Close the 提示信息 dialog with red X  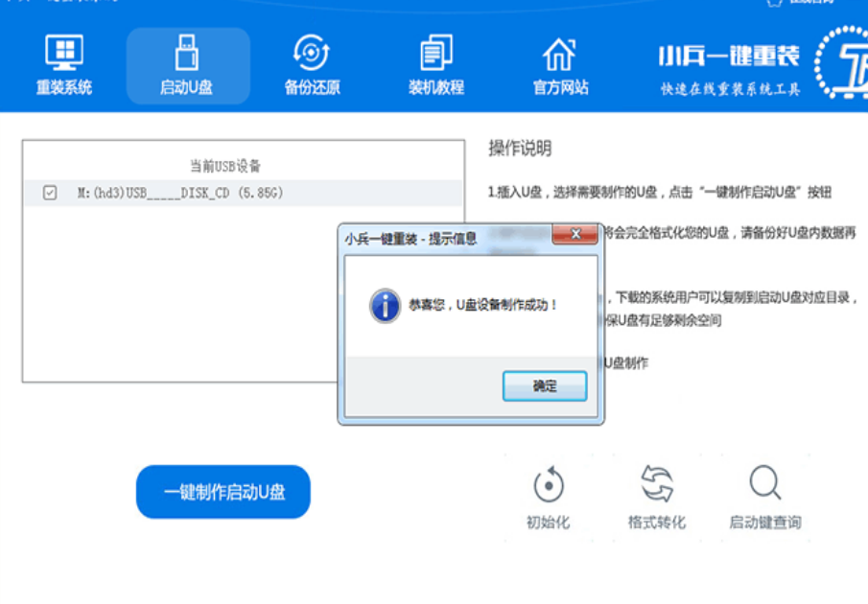point(575,235)
